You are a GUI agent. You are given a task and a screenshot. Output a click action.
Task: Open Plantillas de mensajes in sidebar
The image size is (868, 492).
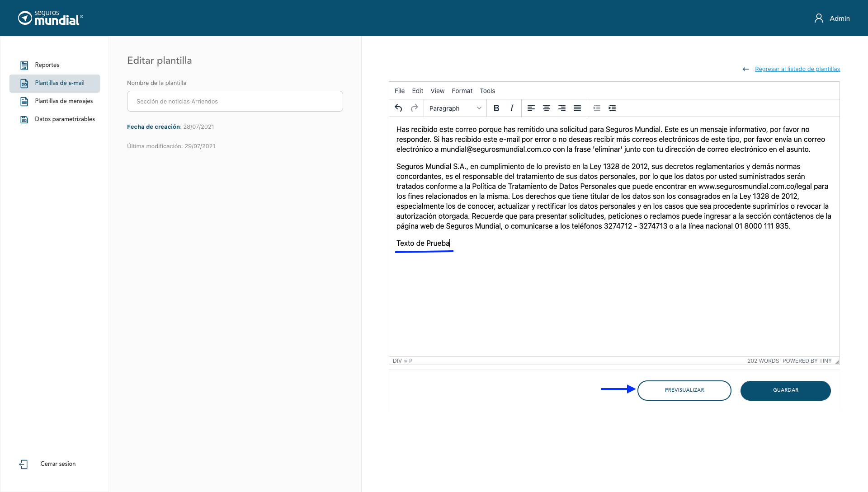[64, 101]
